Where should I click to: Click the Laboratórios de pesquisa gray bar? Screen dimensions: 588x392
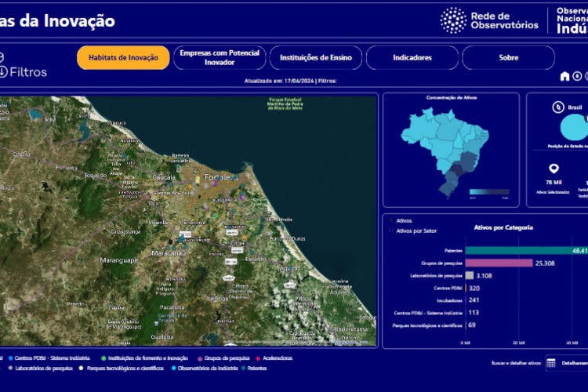point(469,276)
